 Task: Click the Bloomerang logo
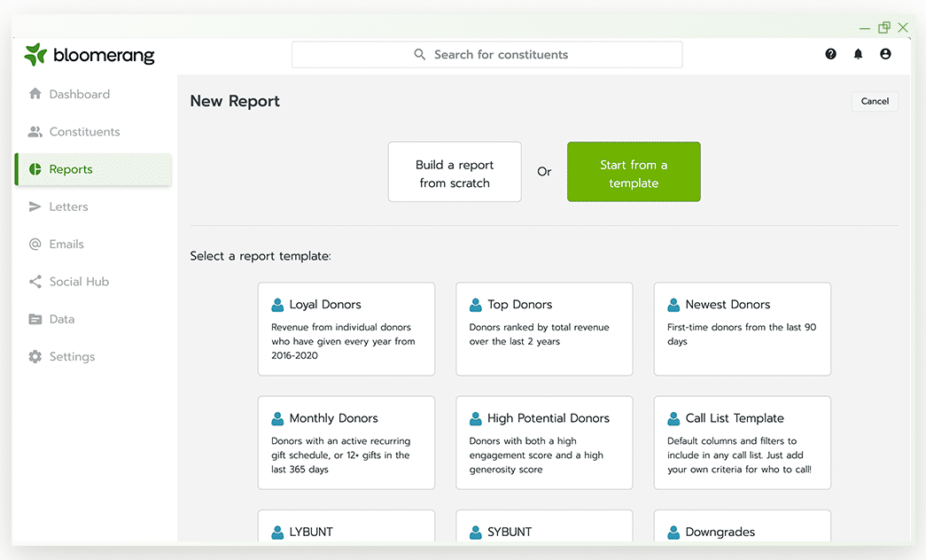pos(89,55)
